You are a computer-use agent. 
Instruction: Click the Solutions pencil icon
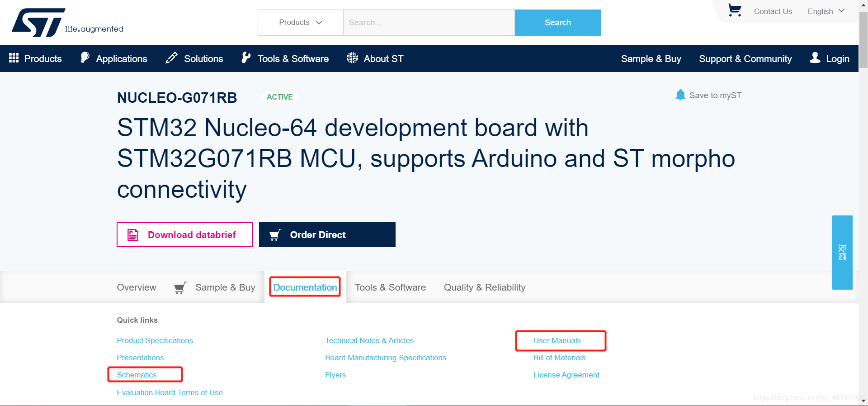pyautogui.click(x=171, y=58)
